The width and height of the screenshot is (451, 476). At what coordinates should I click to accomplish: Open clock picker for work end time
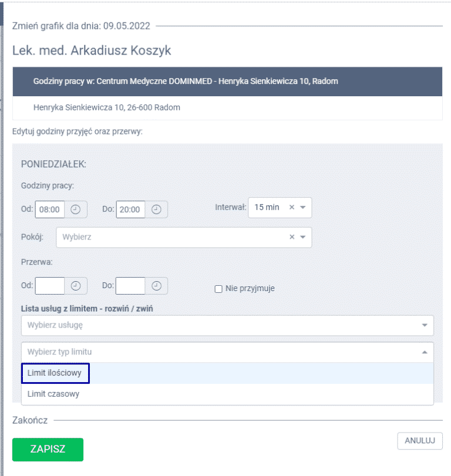pyautogui.click(x=156, y=210)
